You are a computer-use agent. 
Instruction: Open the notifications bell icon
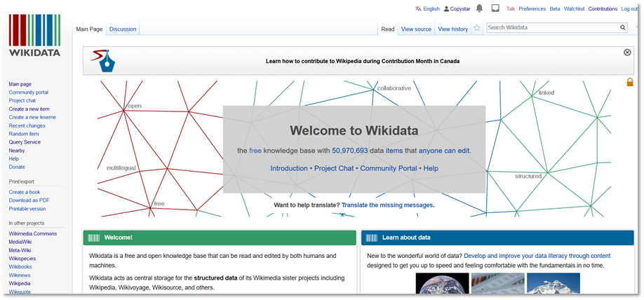point(479,8)
